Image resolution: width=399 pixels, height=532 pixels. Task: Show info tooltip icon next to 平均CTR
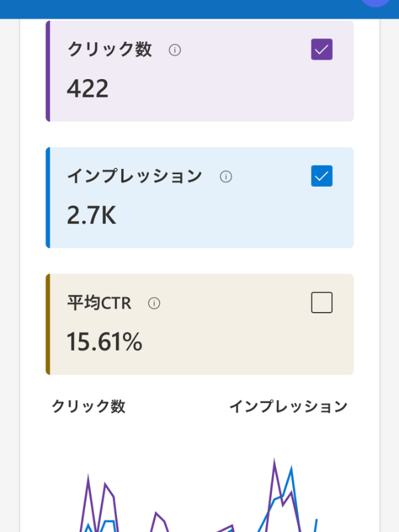click(x=154, y=303)
